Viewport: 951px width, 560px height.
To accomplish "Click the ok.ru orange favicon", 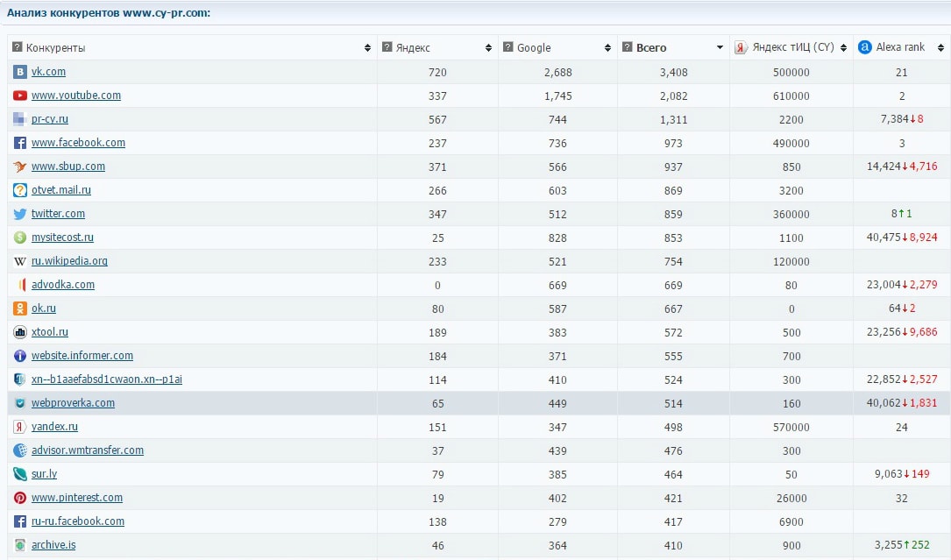I will point(20,308).
